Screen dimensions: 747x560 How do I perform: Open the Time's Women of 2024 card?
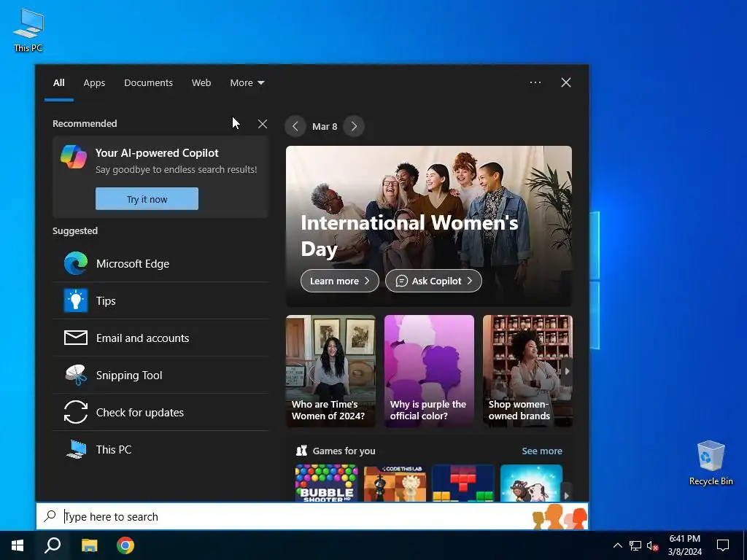point(330,370)
